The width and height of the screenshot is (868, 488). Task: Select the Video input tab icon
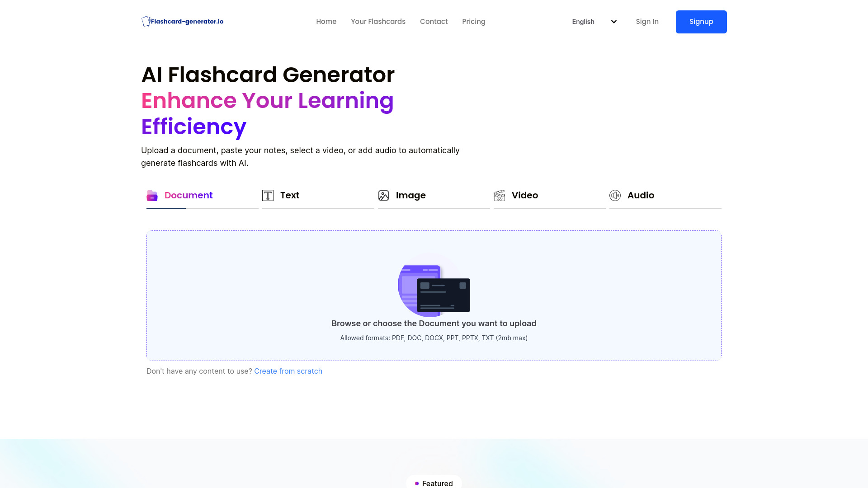point(500,195)
